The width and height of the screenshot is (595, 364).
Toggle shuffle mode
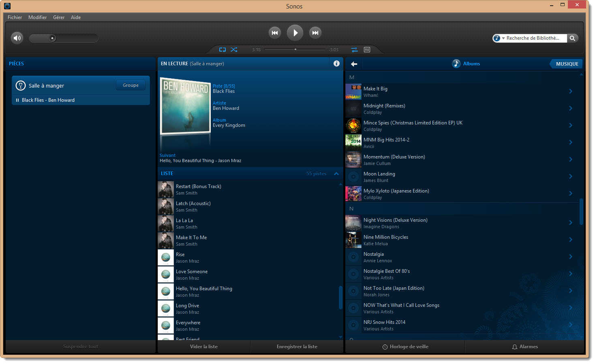(x=234, y=49)
